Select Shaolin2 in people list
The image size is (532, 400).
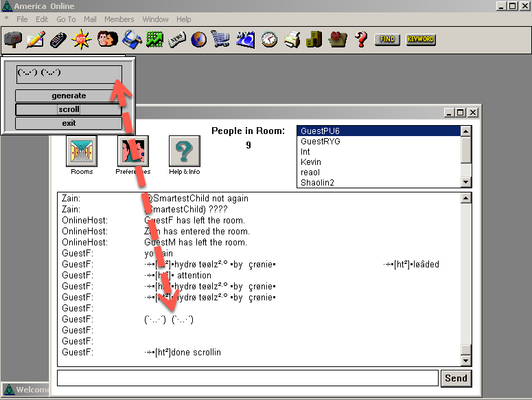[x=379, y=183]
